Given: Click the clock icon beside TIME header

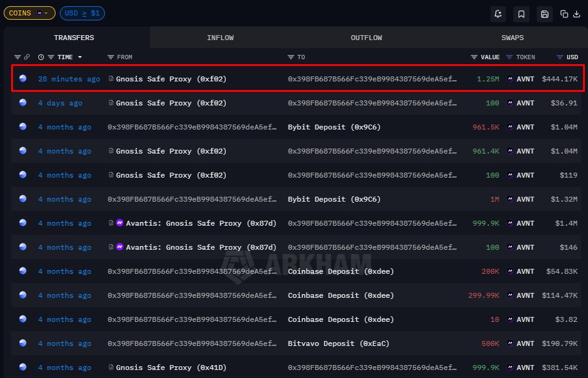Looking at the screenshot, I should click(41, 57).
